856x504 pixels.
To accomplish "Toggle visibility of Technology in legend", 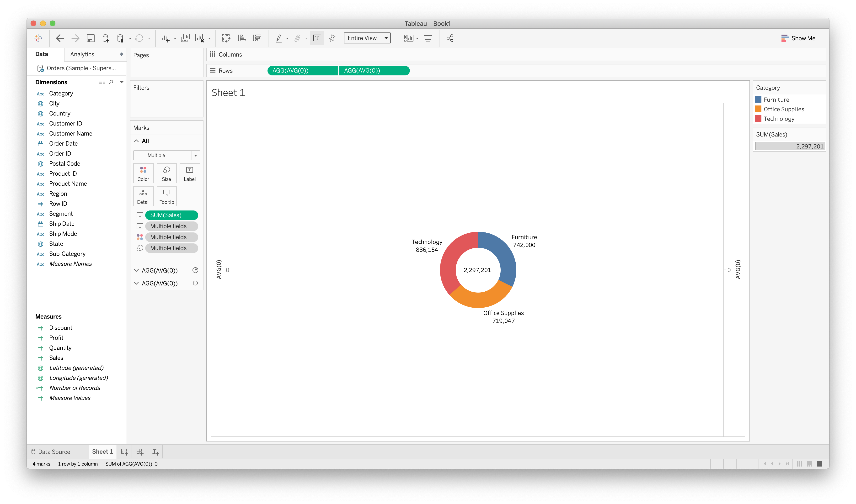I will click(x=779, y=118).
